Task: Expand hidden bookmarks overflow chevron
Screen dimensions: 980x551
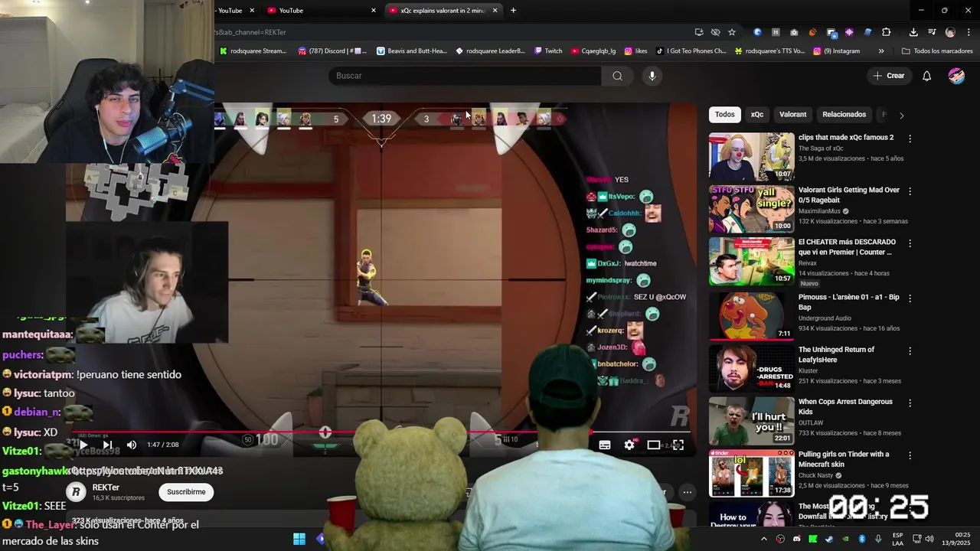Action: [881, 51]
